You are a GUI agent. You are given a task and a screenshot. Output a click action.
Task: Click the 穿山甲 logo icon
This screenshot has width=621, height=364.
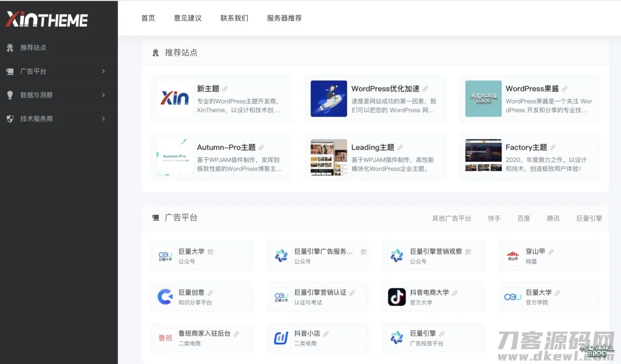click(512, 255)
